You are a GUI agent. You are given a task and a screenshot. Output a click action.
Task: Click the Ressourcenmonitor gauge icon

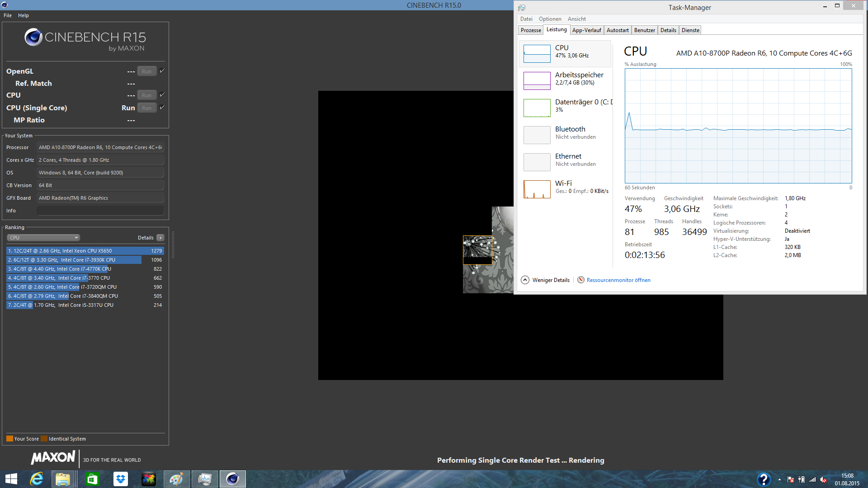(x=581, y=280)
